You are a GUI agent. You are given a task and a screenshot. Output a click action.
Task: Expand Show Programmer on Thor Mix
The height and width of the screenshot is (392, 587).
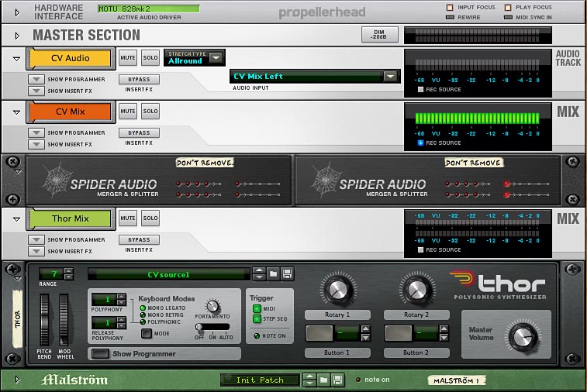point(36,239)
